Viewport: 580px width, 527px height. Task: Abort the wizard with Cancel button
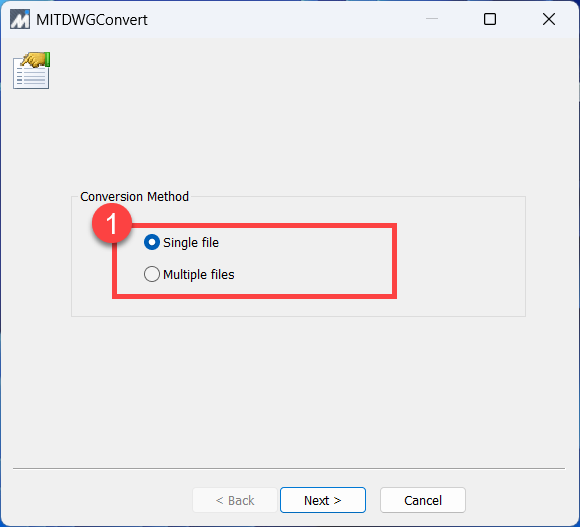pyautogui.click(x=423, y=500)
